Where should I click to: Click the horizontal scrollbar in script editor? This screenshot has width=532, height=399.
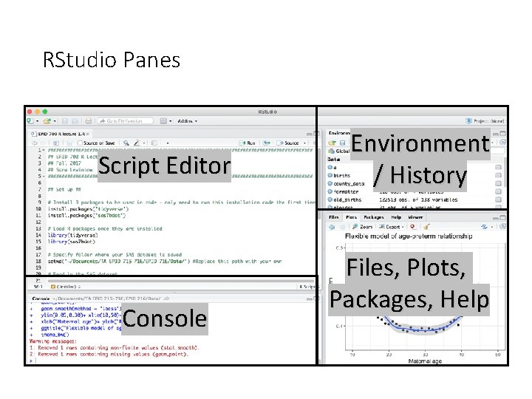(x=180, y=281)
